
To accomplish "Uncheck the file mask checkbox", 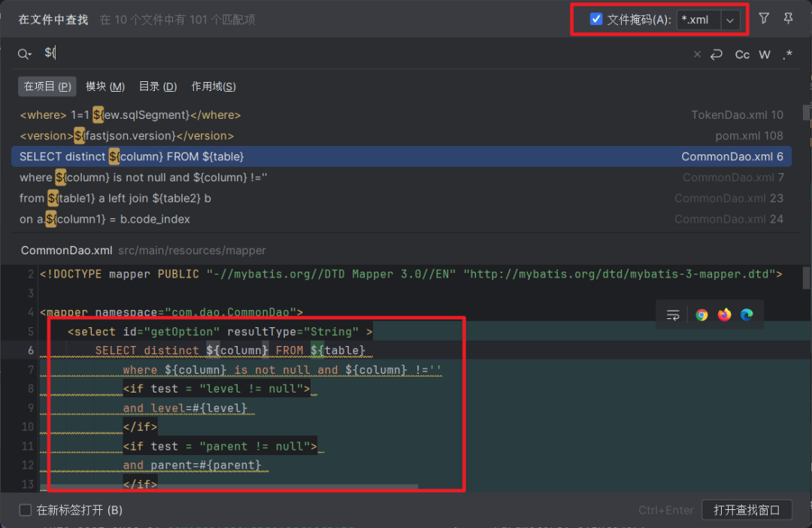I will click(x=596, y=20).
